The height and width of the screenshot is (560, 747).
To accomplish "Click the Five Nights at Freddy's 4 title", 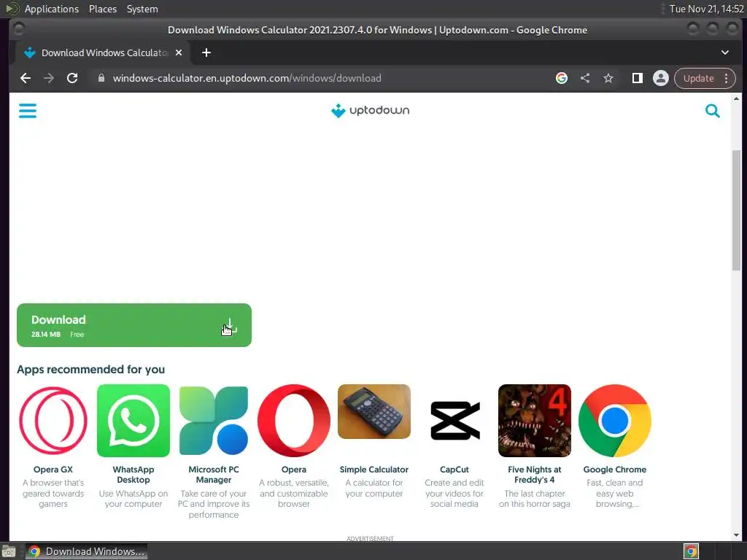I will [535, 474].
